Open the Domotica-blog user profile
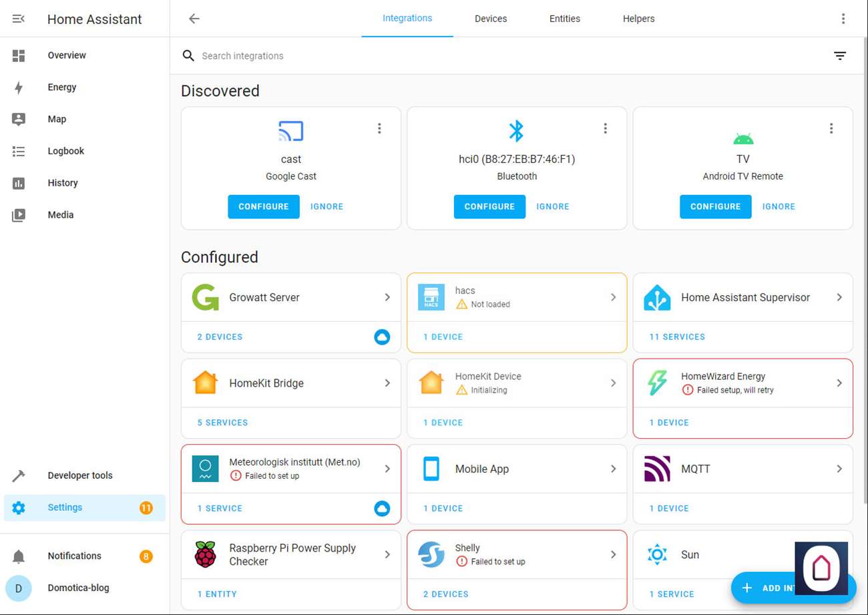 tap(78, 588)
